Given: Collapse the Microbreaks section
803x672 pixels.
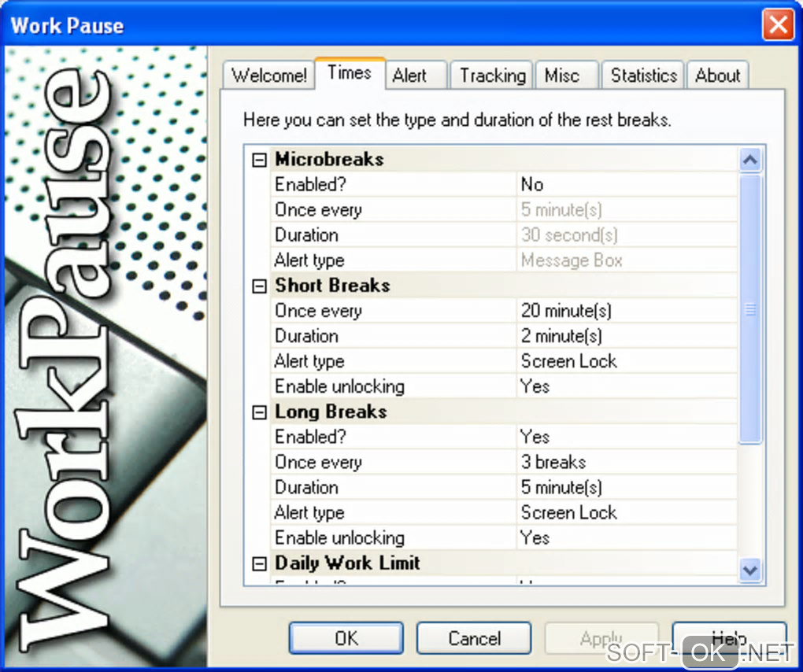Looking at the screenshot, I should click(260, 161).
